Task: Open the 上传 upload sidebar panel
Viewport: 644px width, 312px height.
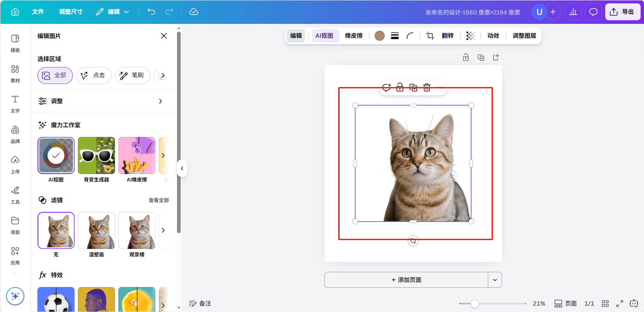Action: (15, 164)
